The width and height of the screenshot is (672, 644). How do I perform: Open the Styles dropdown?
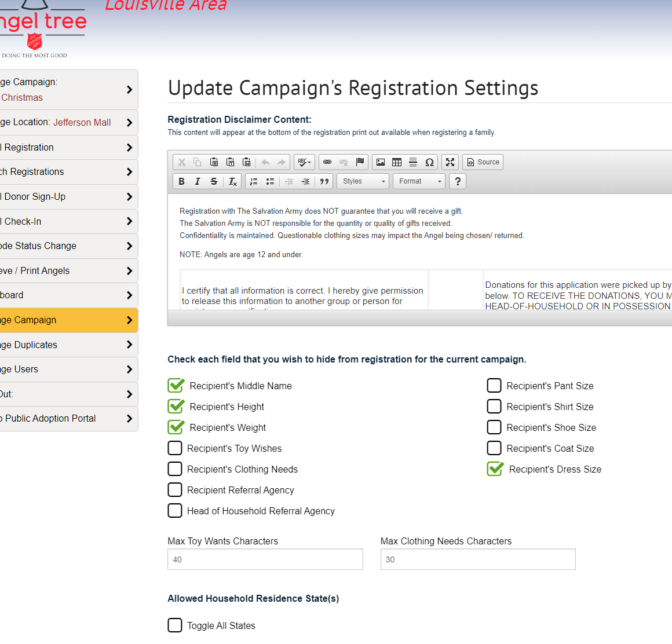point(363,181)
